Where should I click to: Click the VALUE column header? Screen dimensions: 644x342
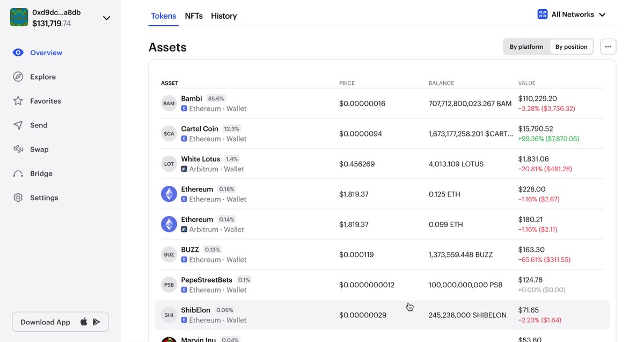pos(527,83)
